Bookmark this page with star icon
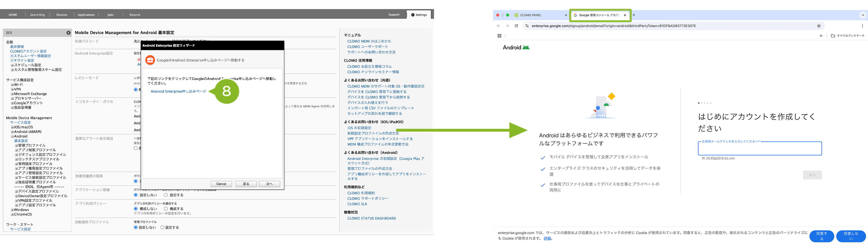The width and height of the screenshot is (868, 244). coord(819,26)
